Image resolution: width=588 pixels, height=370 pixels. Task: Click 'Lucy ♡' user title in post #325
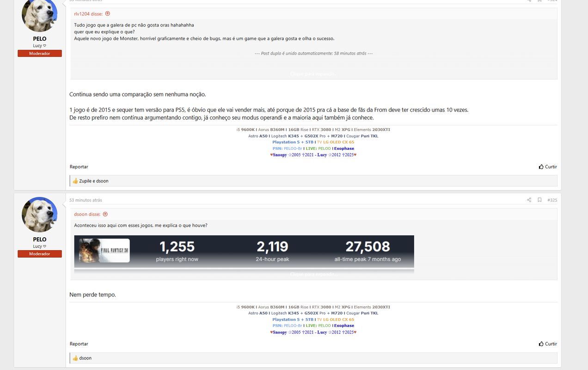[x=40, y=246]
